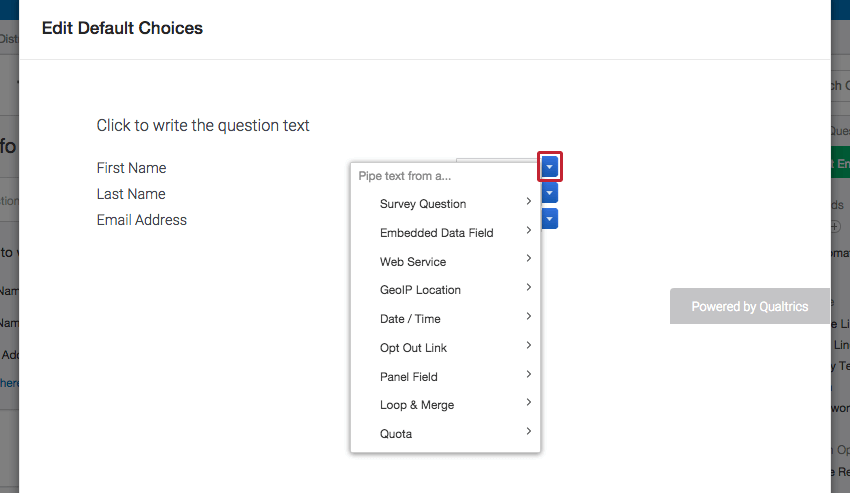This screenshot has width=850, height=493.
Task: Pick Quota from the pipe text menu
Action: point(396,434)
